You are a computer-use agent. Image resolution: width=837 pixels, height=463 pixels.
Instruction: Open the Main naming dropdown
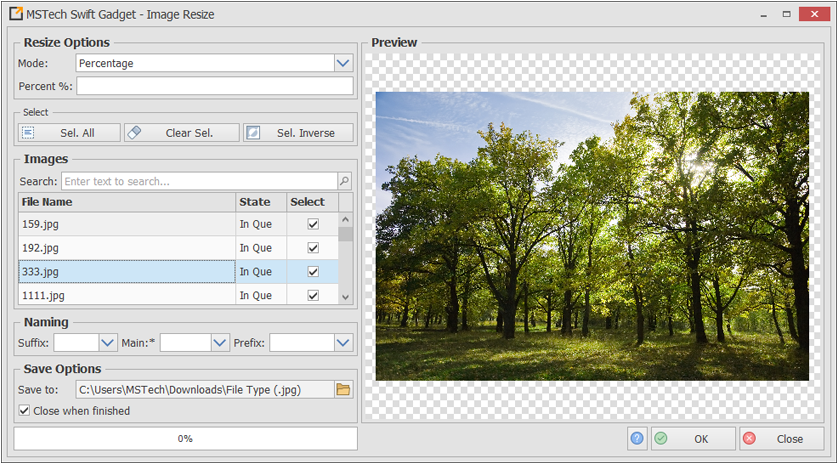220,343
